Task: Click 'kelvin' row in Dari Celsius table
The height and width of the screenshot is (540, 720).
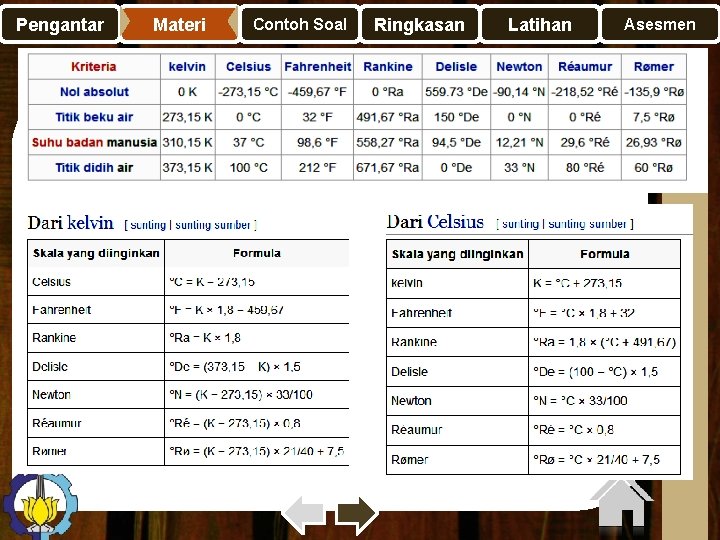Action: (533, 283)
